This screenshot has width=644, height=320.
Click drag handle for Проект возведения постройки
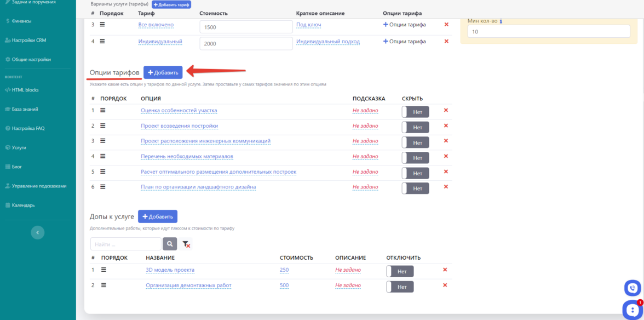click(x=102, y=125)
